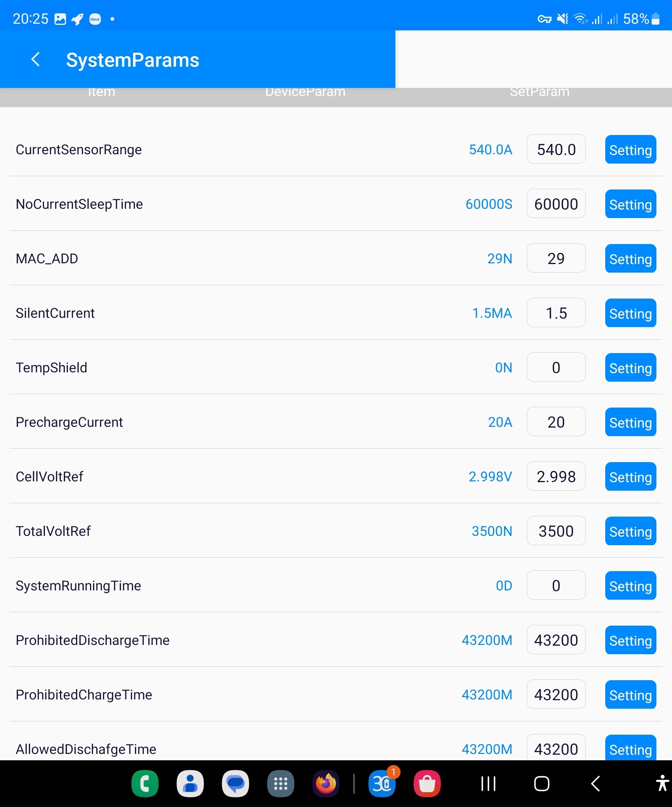Open the Contacts app icon
This screenshot has width=672, height=807.
190,784
